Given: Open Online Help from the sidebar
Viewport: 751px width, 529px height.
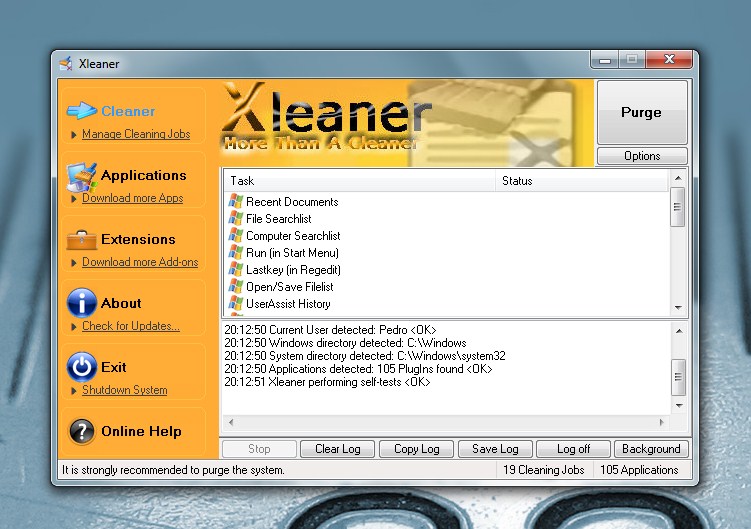Looking at the screenshot, I should pos(141,431).
